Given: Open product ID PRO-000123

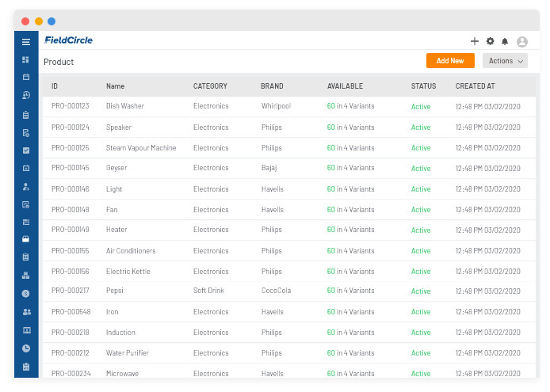Looking at the screenshot, I should [x=71, y=106].
